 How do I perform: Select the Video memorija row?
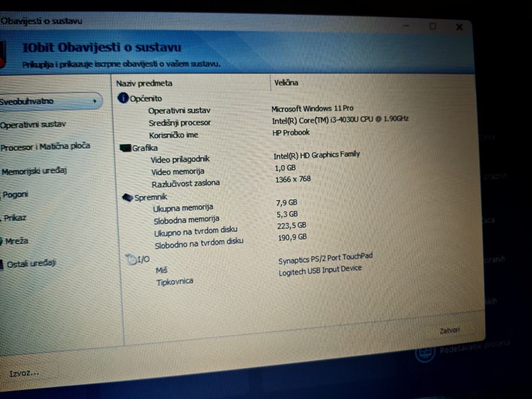pyautogui.click(x=178, y=172)
